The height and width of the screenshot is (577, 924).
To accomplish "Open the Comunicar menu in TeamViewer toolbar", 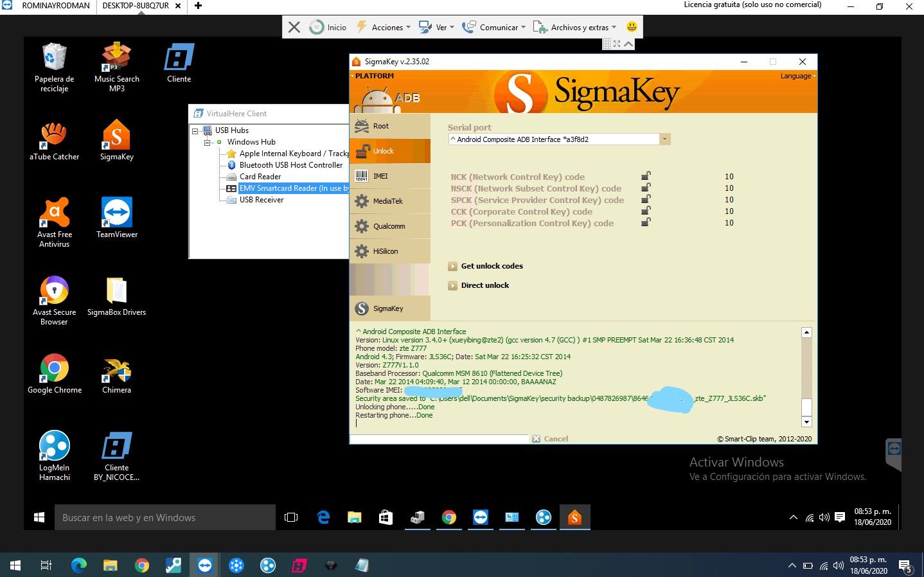I will (493, 27).
